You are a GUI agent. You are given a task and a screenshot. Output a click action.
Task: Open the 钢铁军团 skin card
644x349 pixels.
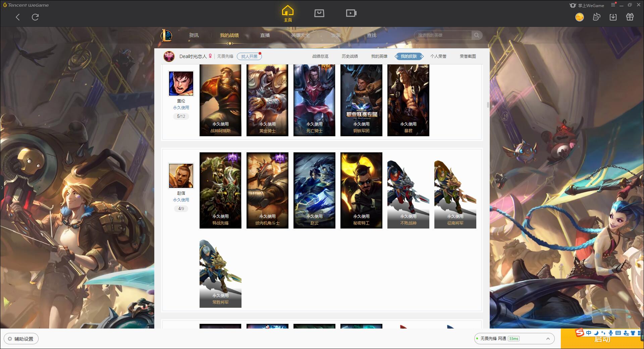(361, 100)
